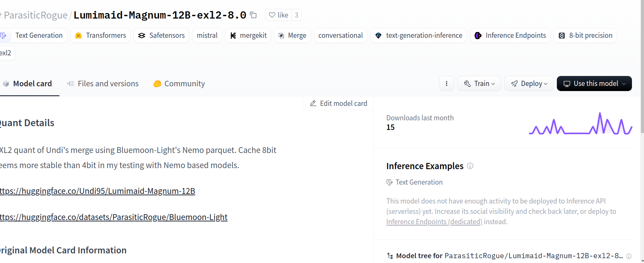The height and width of the screenshot is (263, 644).
Task: Open Inference Endpoints (dedicated) link
Action: point(434,222)
